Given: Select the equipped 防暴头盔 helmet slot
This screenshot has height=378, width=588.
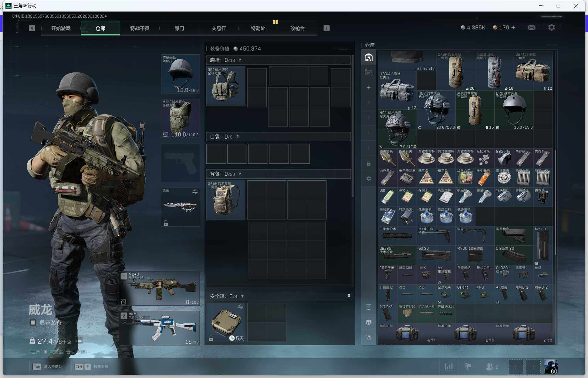Looking at the screenshot, I should point(180,74).
